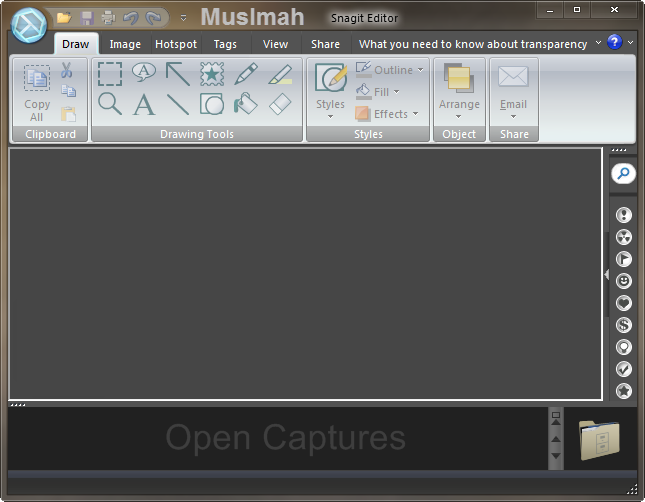Screen dimensions: 645x502
Task: Toggle the smiley face flag
Action: [x=624, y=281]
